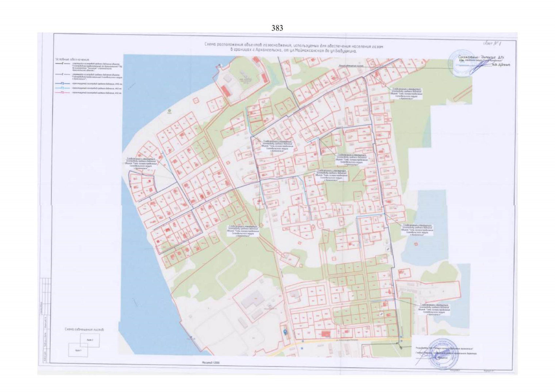Click the red Г2 legend line
The image size is (555, 392).
pos(62,93)
